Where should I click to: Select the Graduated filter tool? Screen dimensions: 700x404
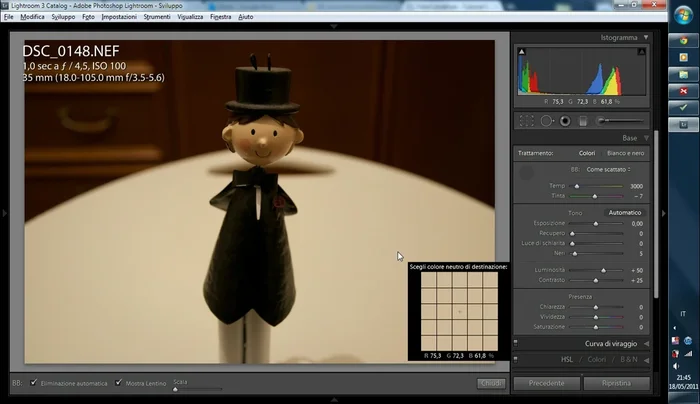point(583,121)
